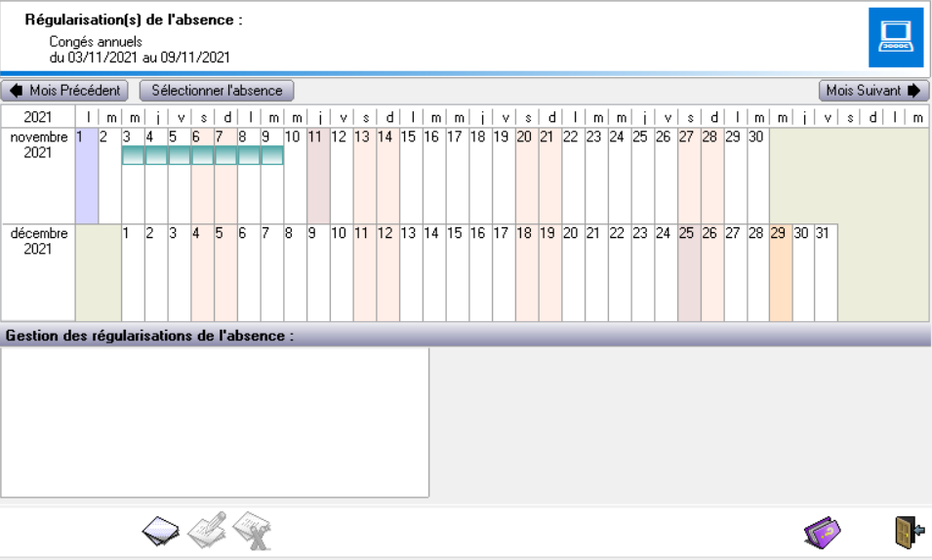This screenshot has height=560, width=932.
Task: Select November 1 cell highlighted in blue
Action: (x=87, y=176)
